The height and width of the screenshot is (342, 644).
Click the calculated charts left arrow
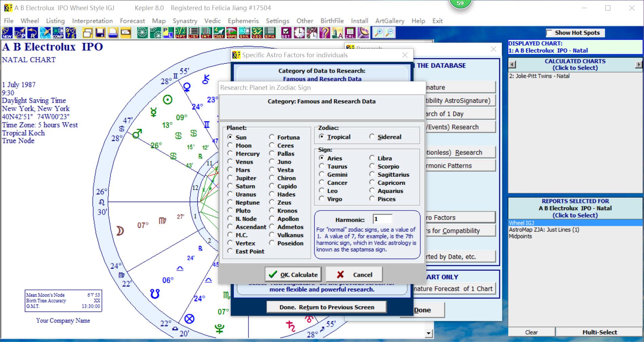tap(512, 64)
